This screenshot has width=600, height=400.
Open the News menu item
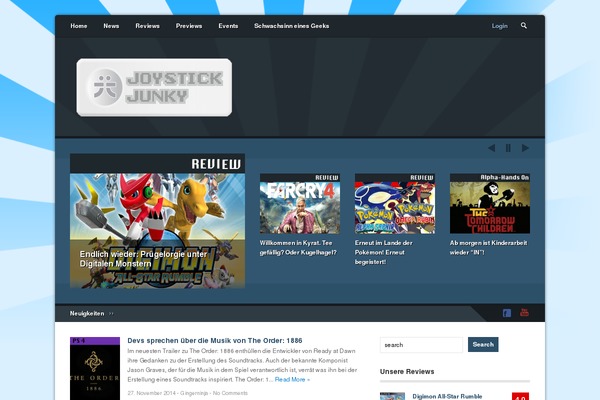click(111, 26)
